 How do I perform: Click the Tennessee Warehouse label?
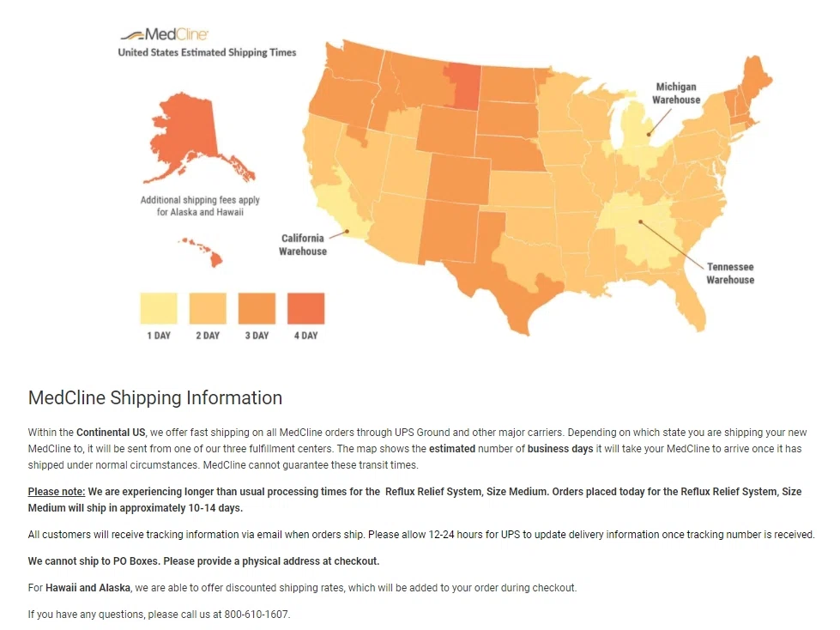730,273
